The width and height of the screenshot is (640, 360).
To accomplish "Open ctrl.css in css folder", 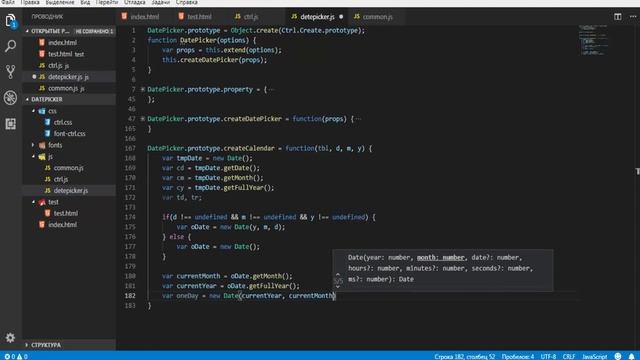I will pyautogui.click(x=69, y=122).
